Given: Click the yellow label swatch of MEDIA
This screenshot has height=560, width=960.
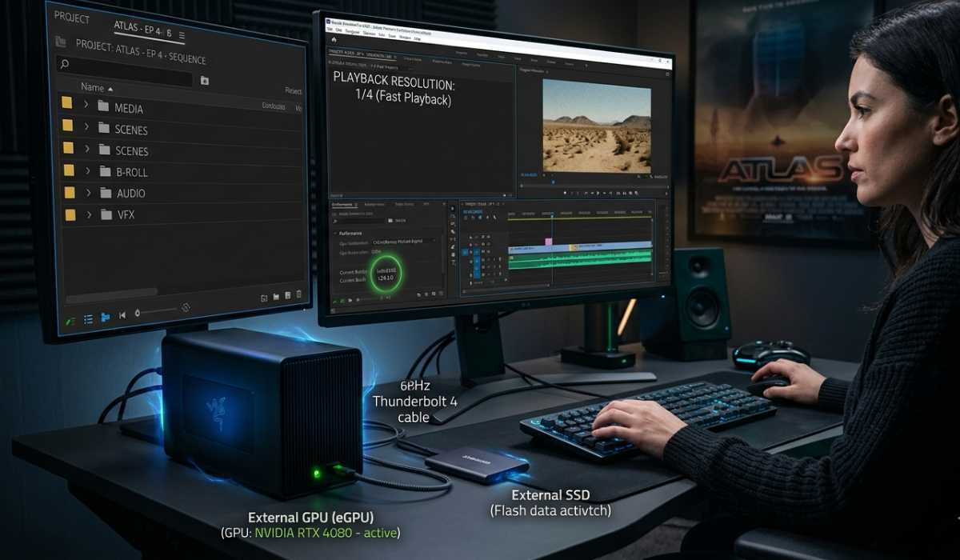Looking at the screenshot, I should tap(66, 103).
